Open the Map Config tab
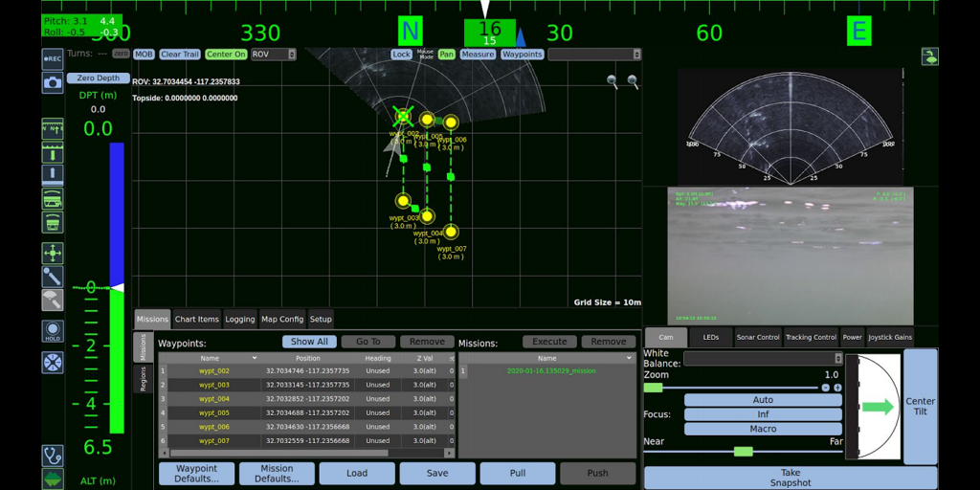 (x=282, y=319)
